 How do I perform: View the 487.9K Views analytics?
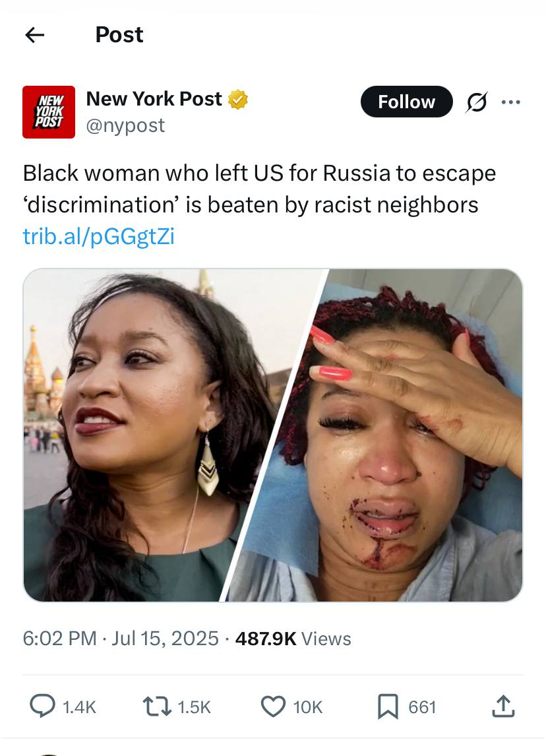point(293,639)
